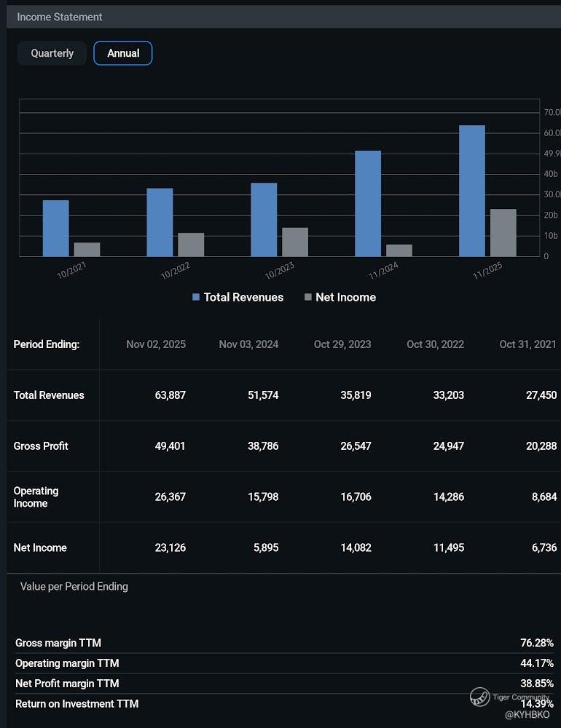
Task: Click the Income Statement header title
Action: tap(60, 17)
